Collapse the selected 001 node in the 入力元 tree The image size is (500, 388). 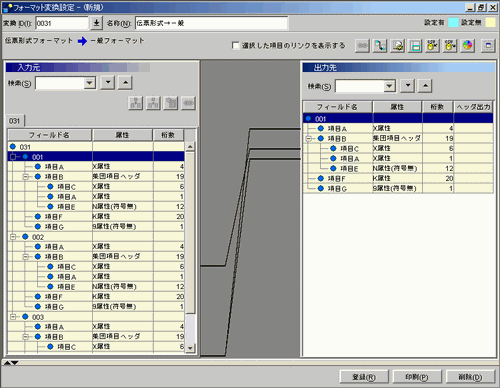[x=13, y=157]
